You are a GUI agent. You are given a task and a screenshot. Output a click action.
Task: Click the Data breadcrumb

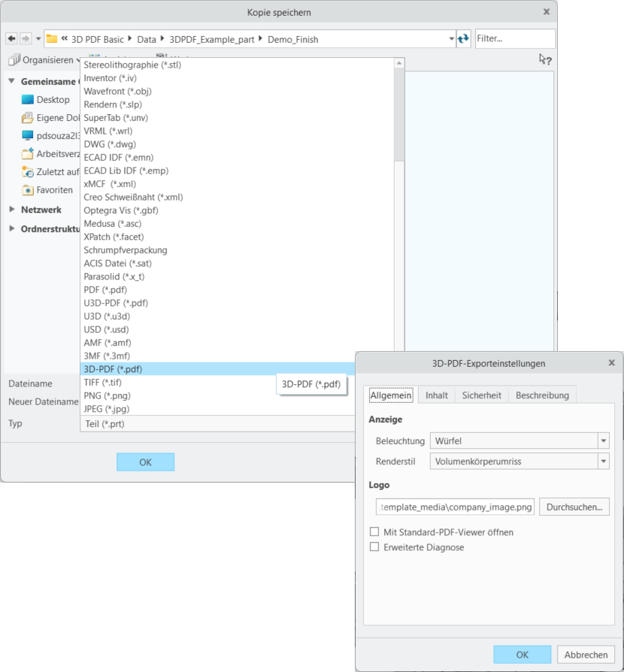coord(147,39)
